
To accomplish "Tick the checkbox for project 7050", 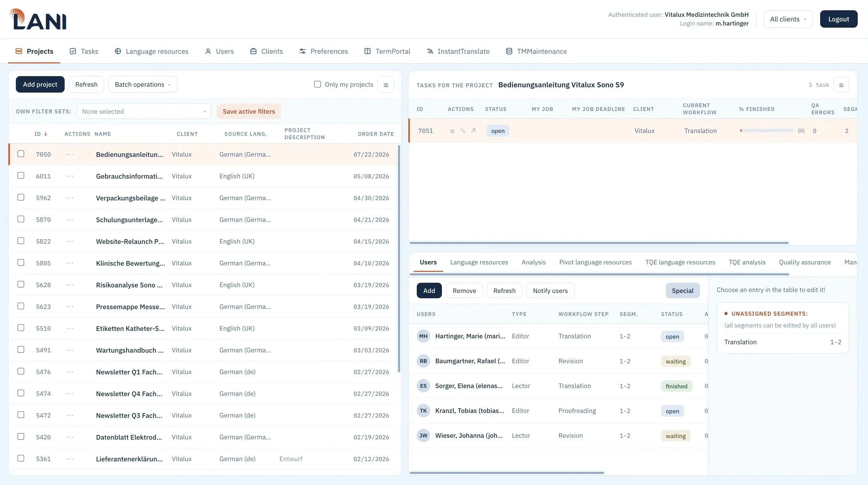I will pos(21,154).
